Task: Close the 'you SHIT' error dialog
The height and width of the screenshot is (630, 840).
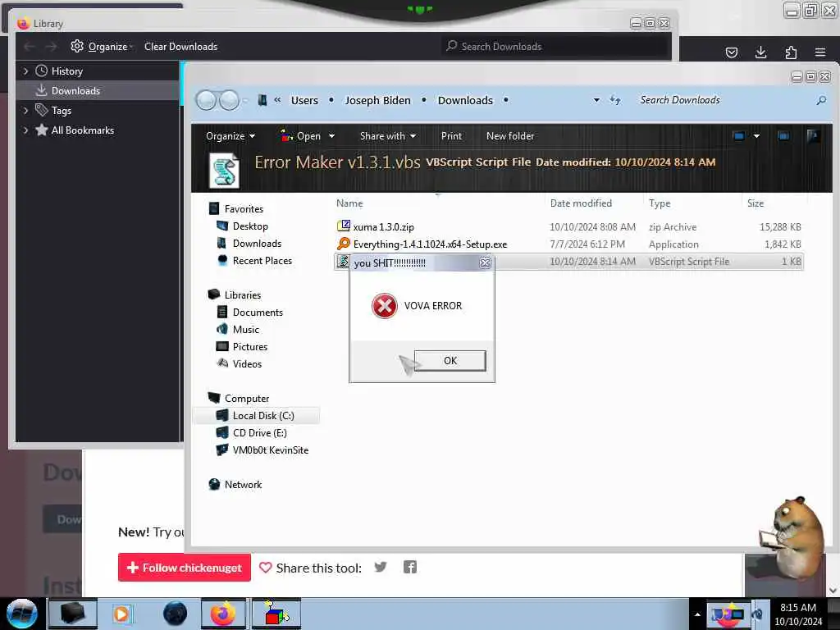Action: coord(485,263)
